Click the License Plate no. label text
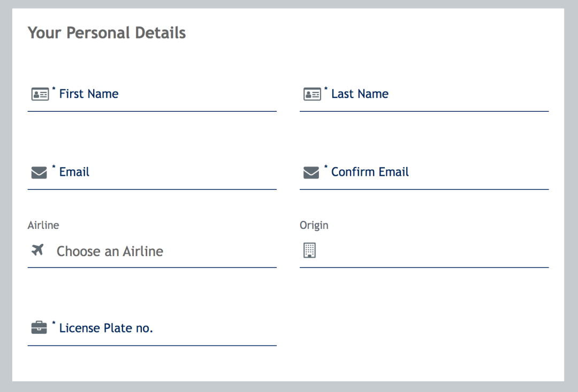 pos(106,328)
